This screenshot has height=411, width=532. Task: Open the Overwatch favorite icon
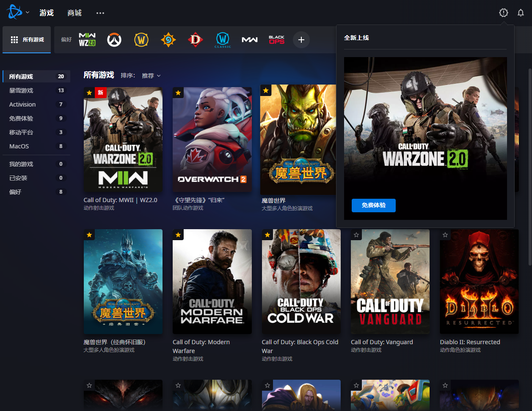[x=114, y=40]
